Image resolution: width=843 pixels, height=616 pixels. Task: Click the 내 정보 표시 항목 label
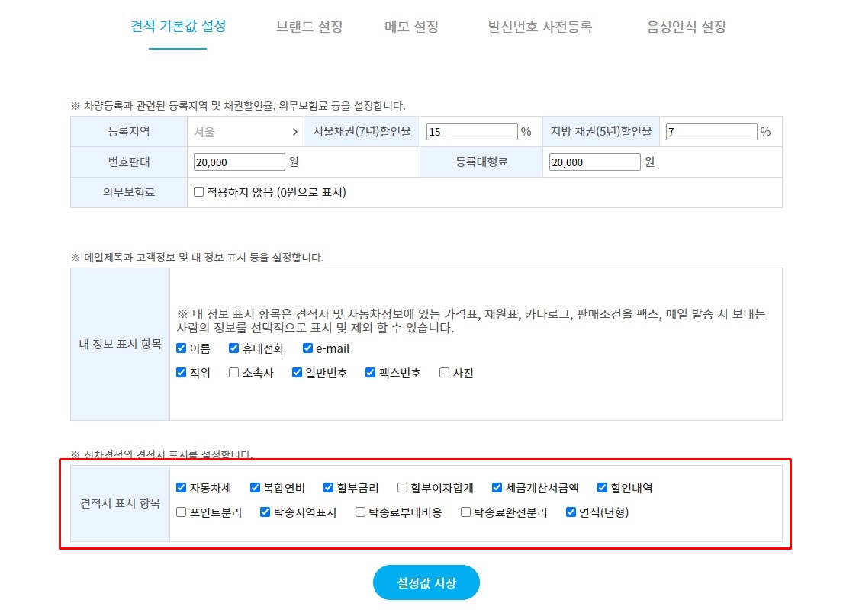click(121, 345)
